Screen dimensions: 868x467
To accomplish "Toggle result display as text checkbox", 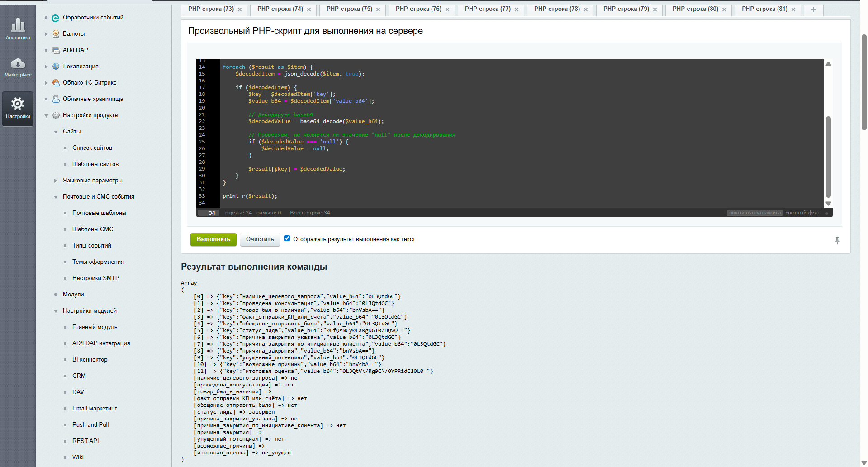I will [x=287, y=238].
